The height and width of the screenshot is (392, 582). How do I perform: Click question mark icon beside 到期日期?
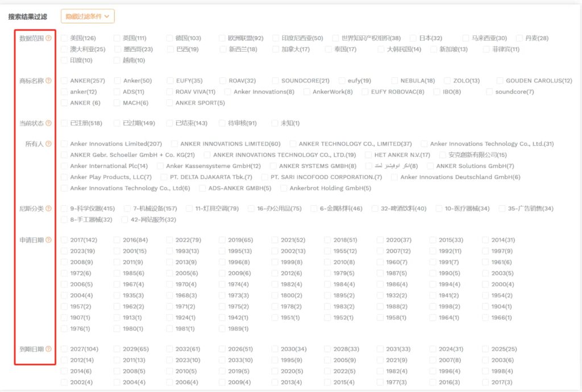click(48, 349)
